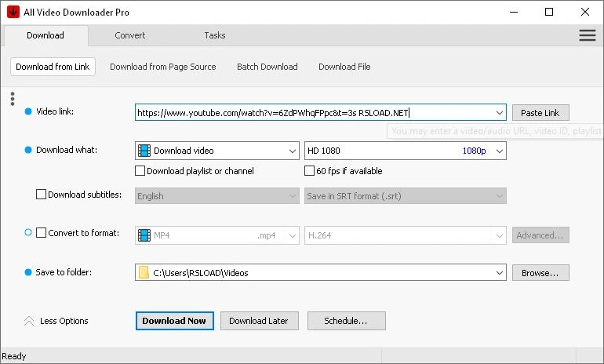Click the blue bullet beside Video link
This screenshot has width=604, height=364.
(28, 112)
